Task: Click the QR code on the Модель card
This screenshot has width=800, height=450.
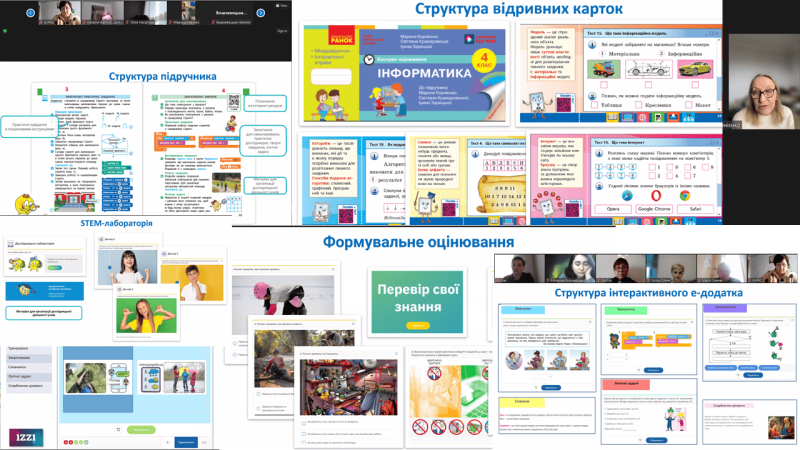Action: tap(565, 102)
